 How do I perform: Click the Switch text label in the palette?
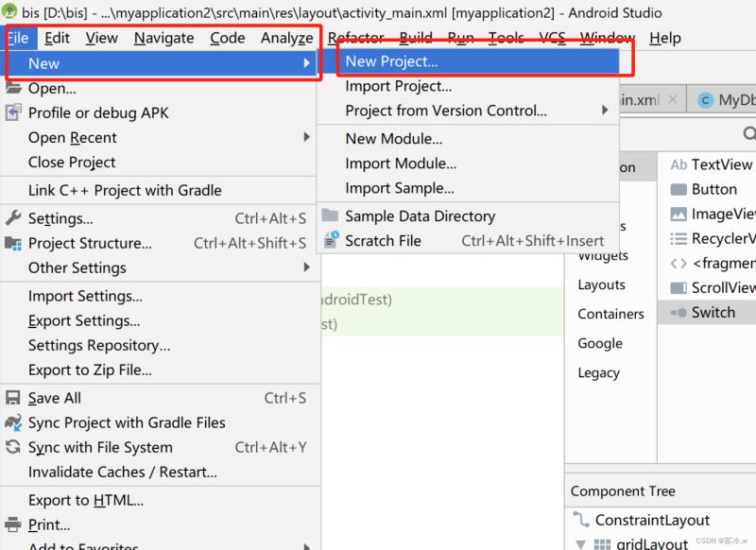pos(713,313)
